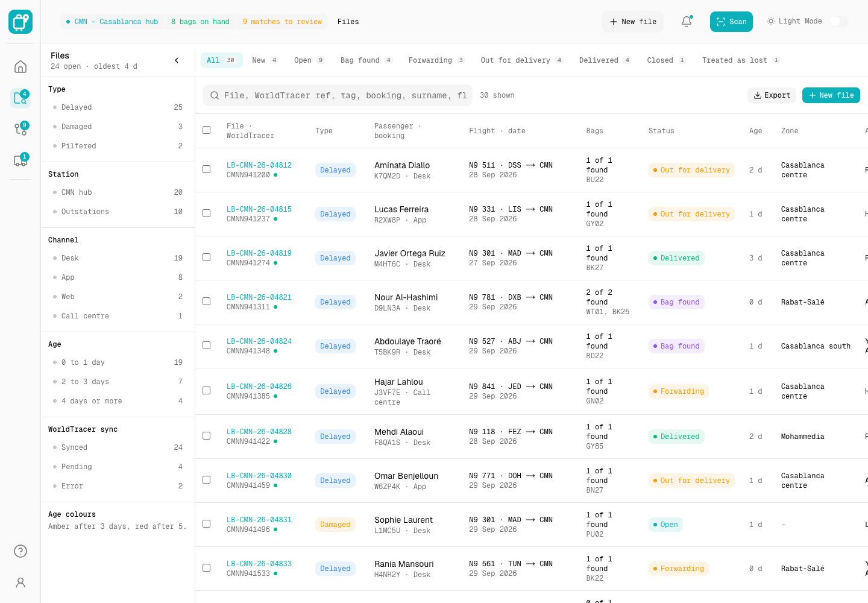Filter by 4 days or more age
868x603 pixels.
pyautogui.click(x=118, y=401)
